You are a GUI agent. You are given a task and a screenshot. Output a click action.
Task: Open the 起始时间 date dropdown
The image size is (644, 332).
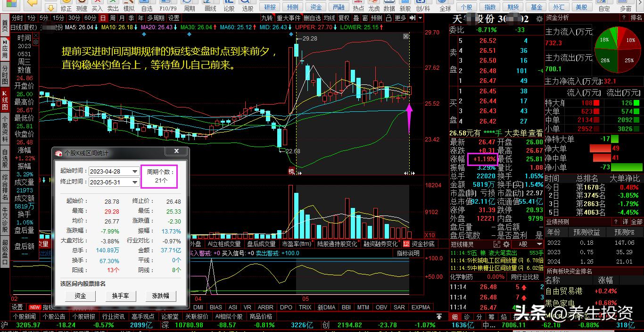pos(135,171)
